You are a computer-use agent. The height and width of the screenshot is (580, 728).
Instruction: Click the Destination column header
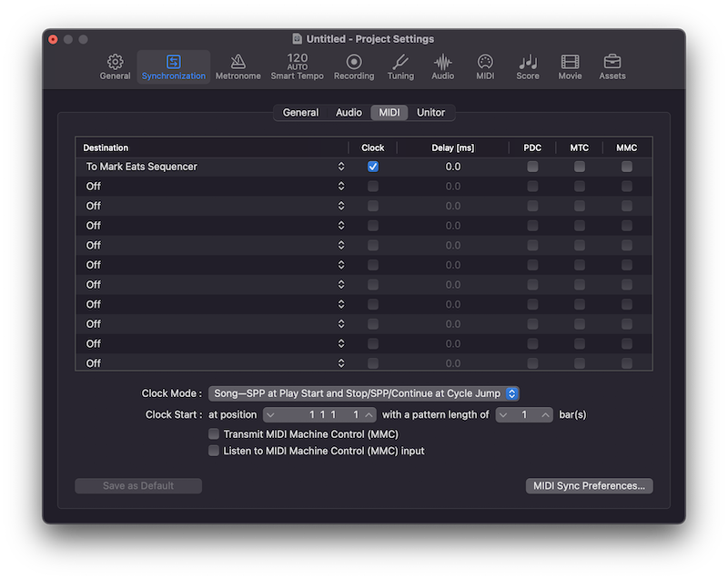point(212,148)
